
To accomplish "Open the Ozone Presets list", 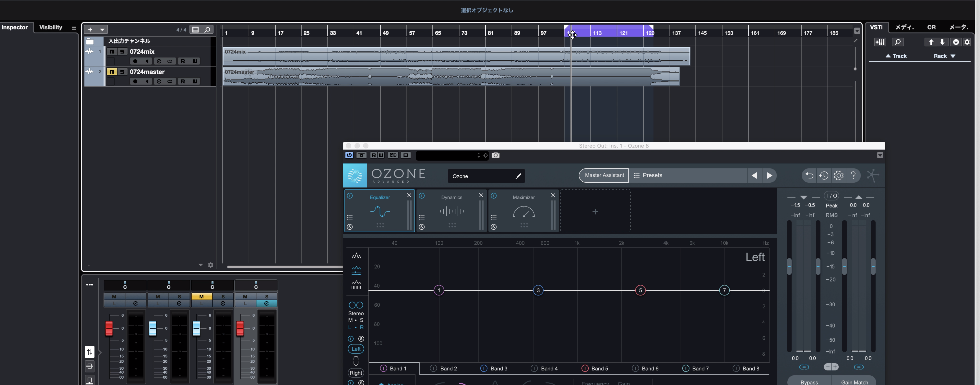I will (688, 175).
